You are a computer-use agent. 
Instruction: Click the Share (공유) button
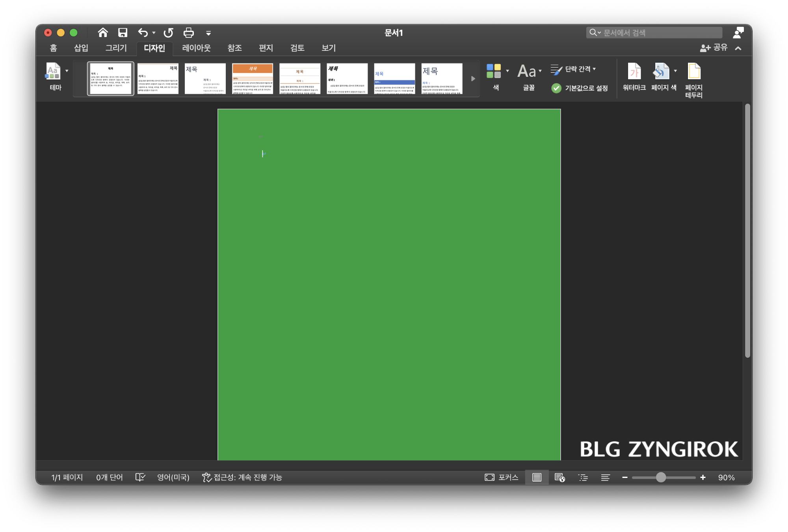coord(714,48)
